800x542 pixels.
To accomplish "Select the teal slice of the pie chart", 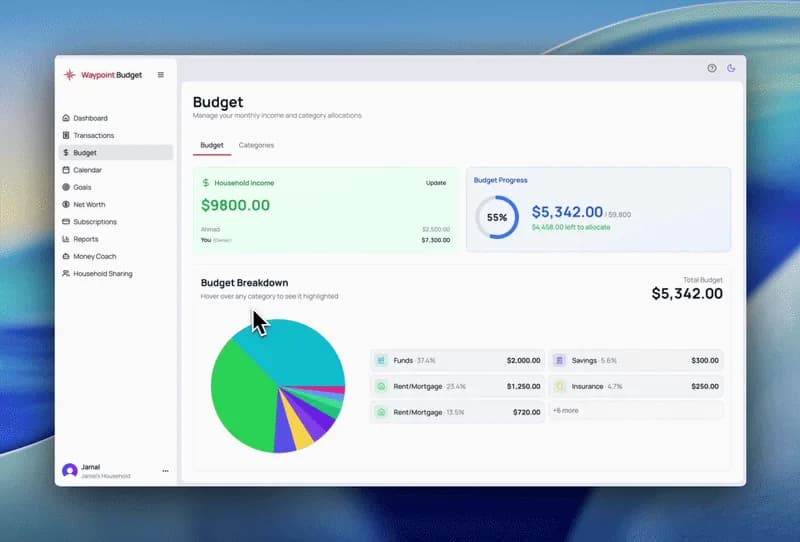I will click(x=296, y=350).
